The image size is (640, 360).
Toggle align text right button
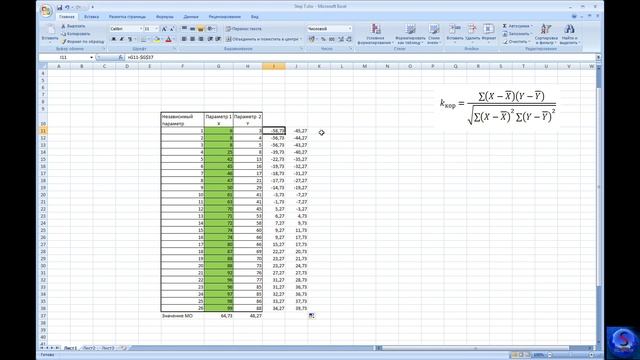[x=200, y=39]
